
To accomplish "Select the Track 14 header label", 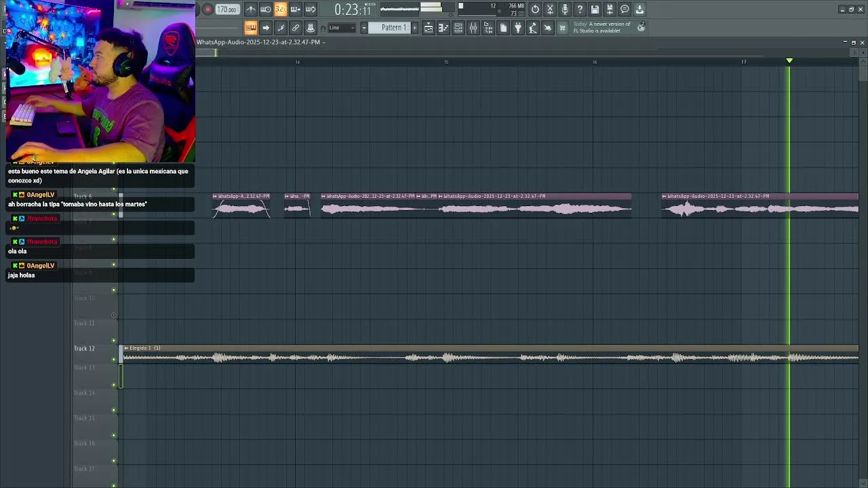I will pos(85,393).
